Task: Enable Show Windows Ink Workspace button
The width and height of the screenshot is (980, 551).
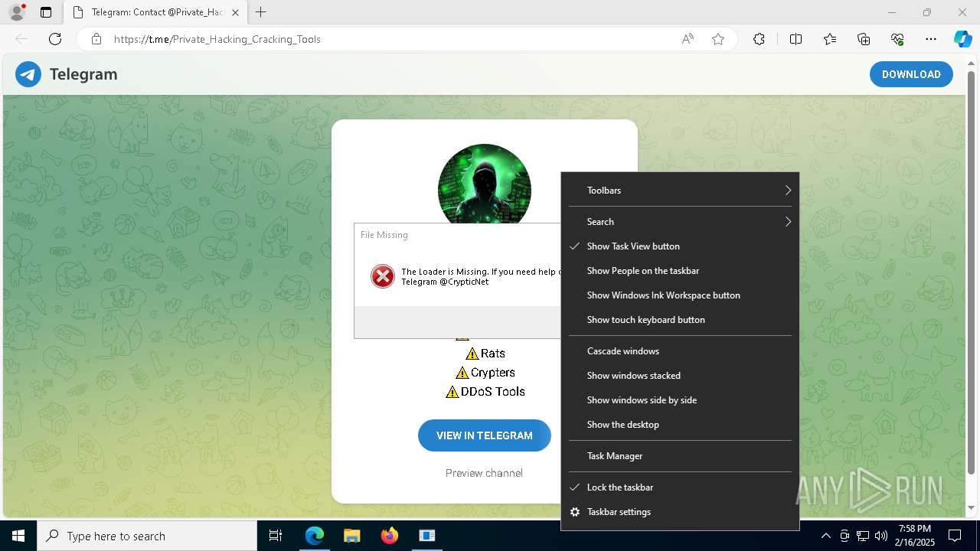Action: click(680, 295)
